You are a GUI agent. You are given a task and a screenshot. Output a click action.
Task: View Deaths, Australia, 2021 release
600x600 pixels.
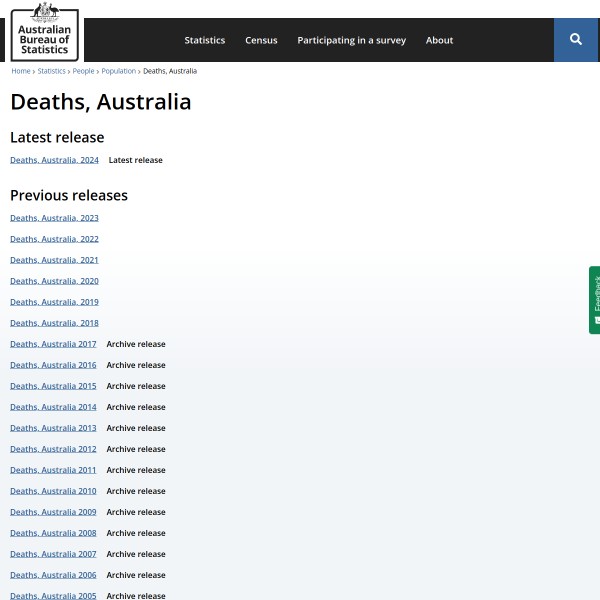click(54, 260)
